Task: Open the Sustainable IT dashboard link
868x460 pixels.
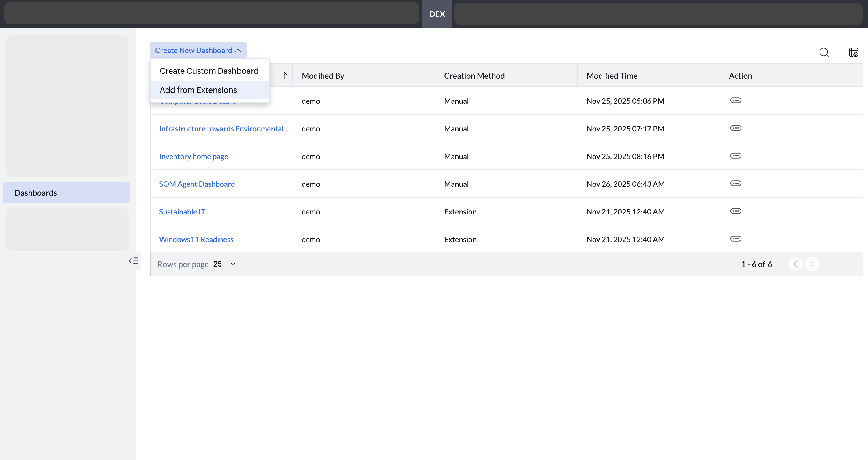Action: [x=182, y=212]
